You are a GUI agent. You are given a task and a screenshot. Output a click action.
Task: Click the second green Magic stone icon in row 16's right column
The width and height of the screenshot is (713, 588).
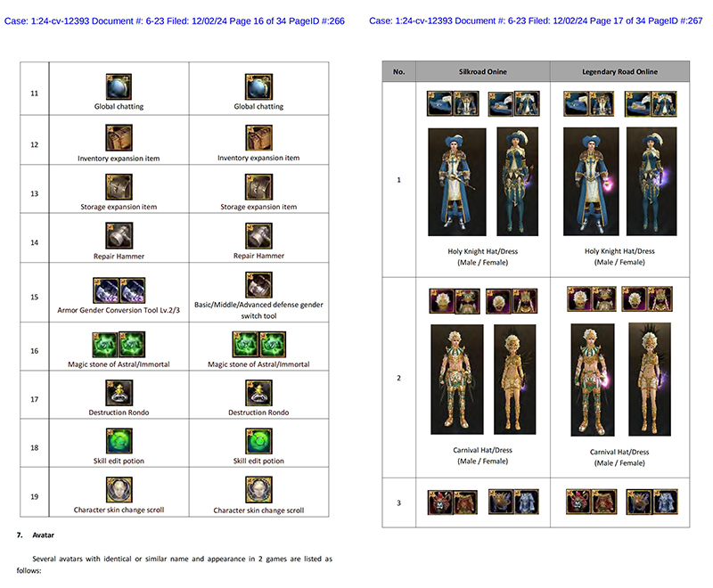pyautogui.click(x=273, y=344)
